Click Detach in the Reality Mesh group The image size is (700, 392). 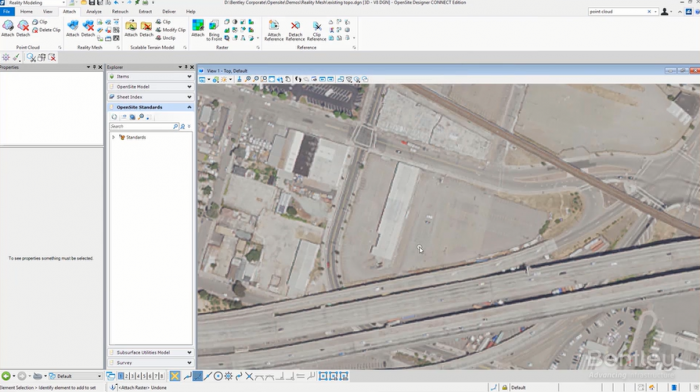pos(88,29)
